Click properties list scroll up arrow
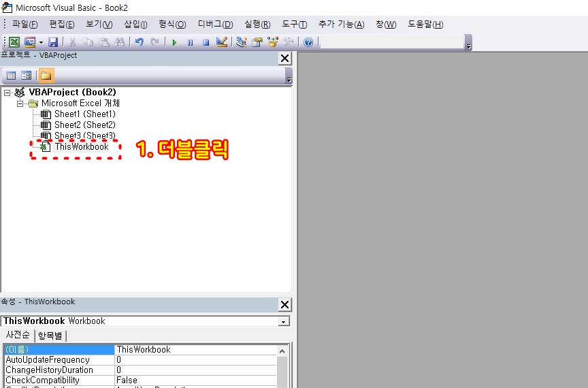 point(282,351)
